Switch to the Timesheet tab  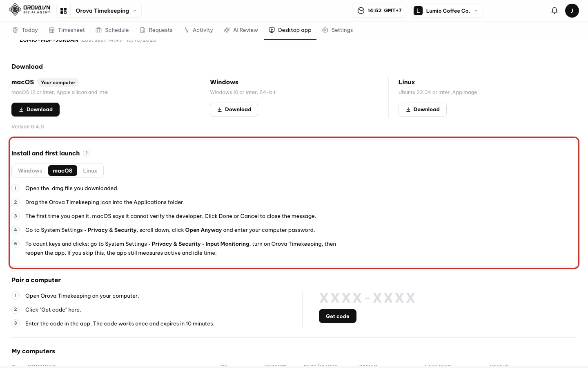click(67, 30)
